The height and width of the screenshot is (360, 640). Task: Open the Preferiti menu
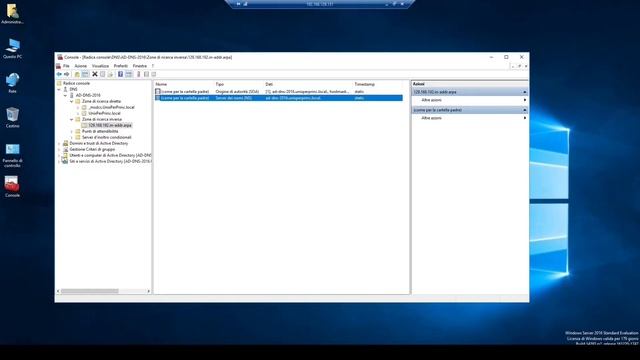point(121,66)
